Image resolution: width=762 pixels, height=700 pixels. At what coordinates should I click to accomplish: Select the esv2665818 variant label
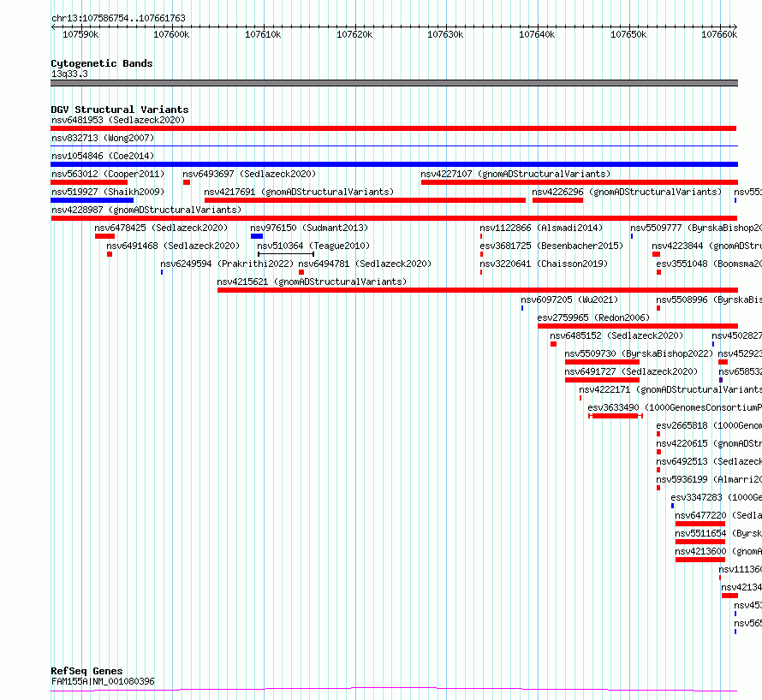(x=709, y=425)
